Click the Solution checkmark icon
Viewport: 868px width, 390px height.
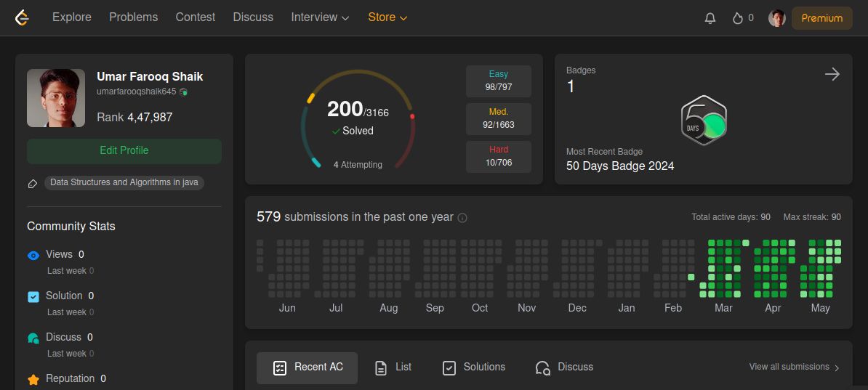pos(33,296)
